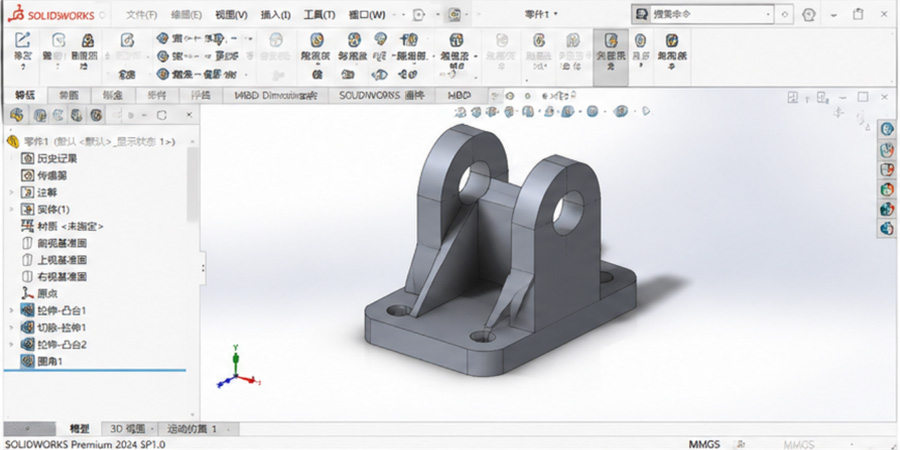Open the DisplayManager tab icon

pyautogui.click(x=96, y=115)
